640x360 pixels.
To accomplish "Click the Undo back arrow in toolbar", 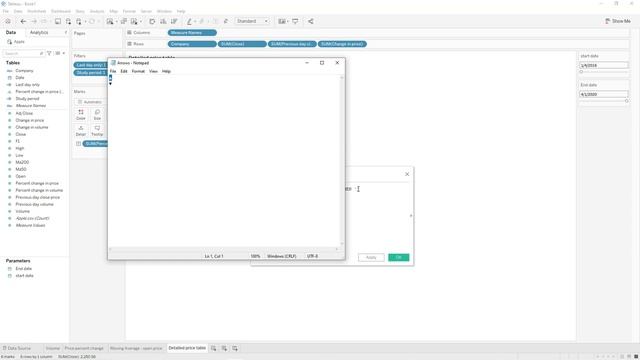I will pyautogui.click(x=23, y=21).
